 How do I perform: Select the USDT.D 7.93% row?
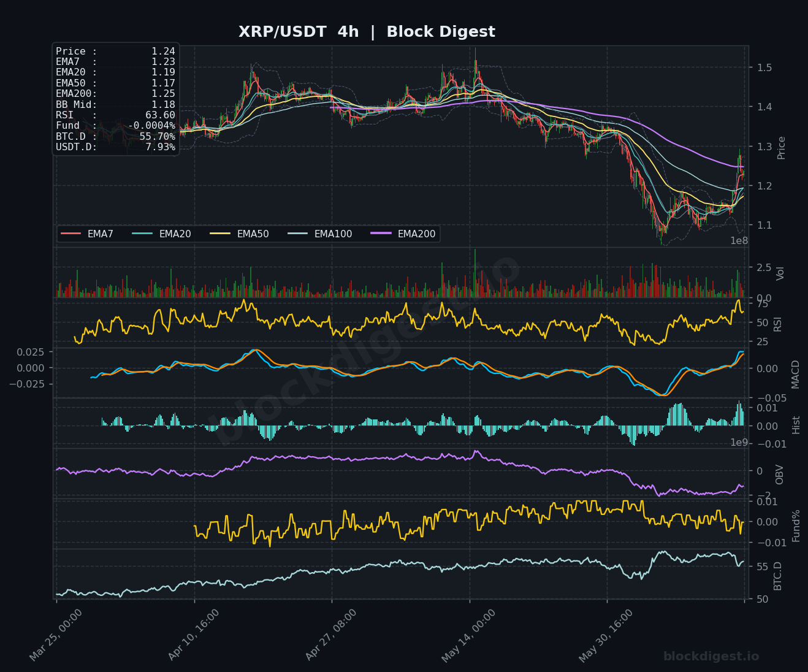point(115,147)
